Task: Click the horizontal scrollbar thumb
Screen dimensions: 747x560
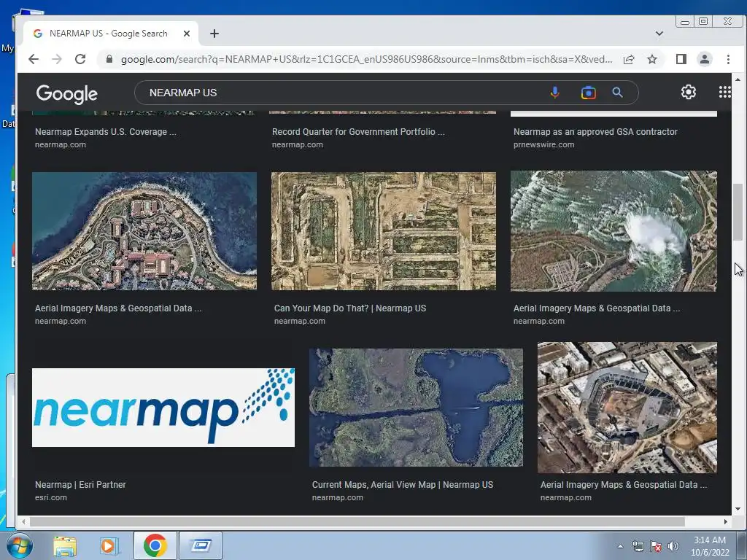Action: [x=357, y=522]
